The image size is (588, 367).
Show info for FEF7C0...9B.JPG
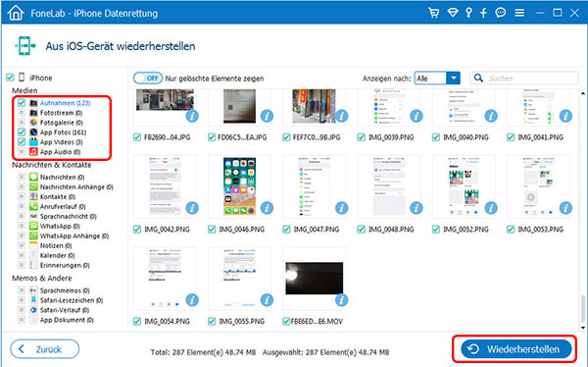tap(341, 116)
